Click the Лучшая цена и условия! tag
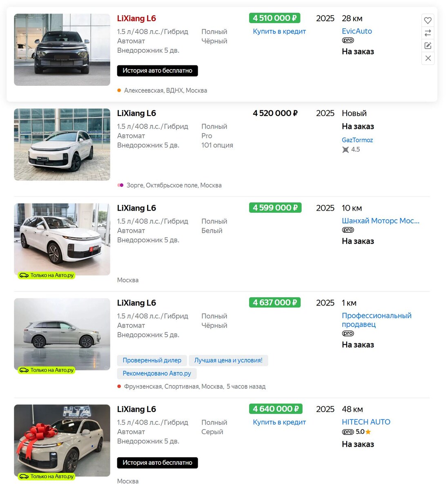Image resolution: width=448 pixels, height=490 pixels. click(x=228, y=360)
